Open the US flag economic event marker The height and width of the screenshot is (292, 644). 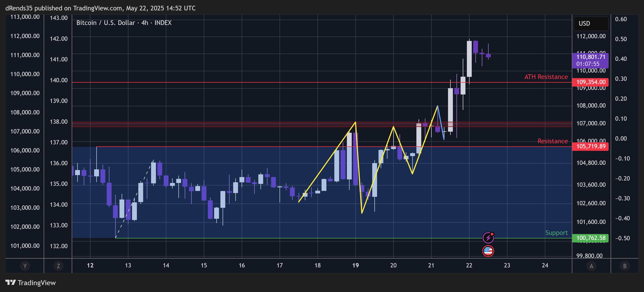coord(488,251)
